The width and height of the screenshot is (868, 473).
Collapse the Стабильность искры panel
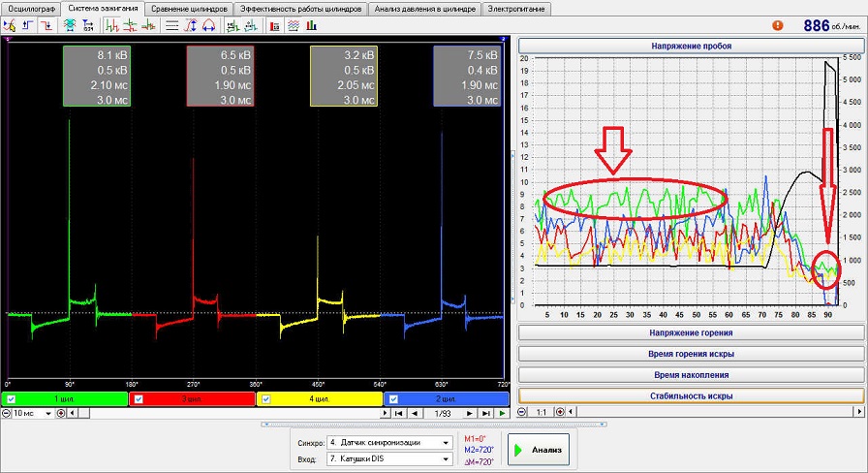691,396
